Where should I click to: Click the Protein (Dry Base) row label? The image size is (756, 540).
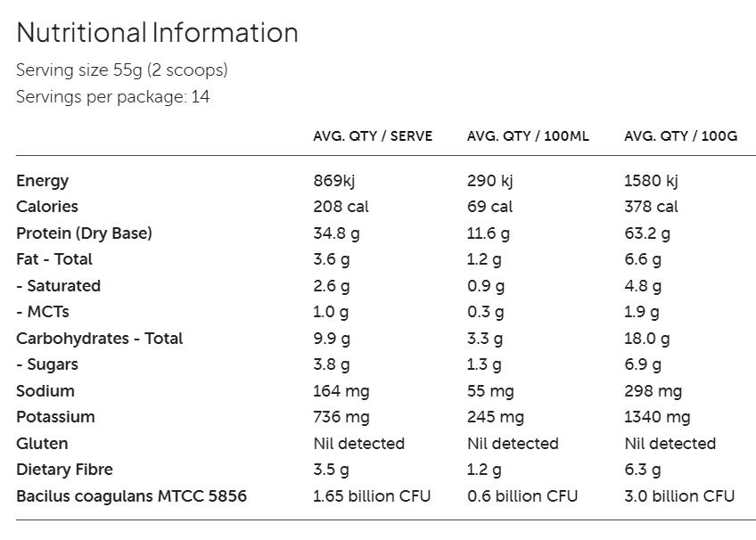tap(84, 233)
